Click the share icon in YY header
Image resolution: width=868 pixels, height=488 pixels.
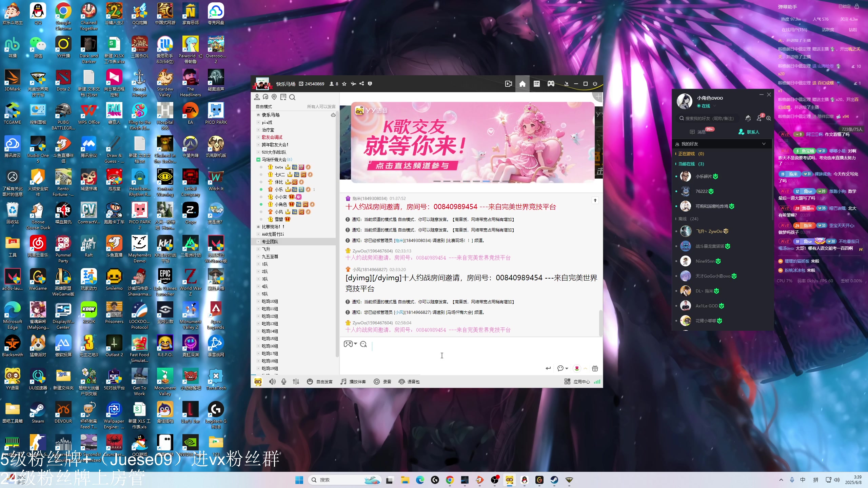click(x=362, y=84)
